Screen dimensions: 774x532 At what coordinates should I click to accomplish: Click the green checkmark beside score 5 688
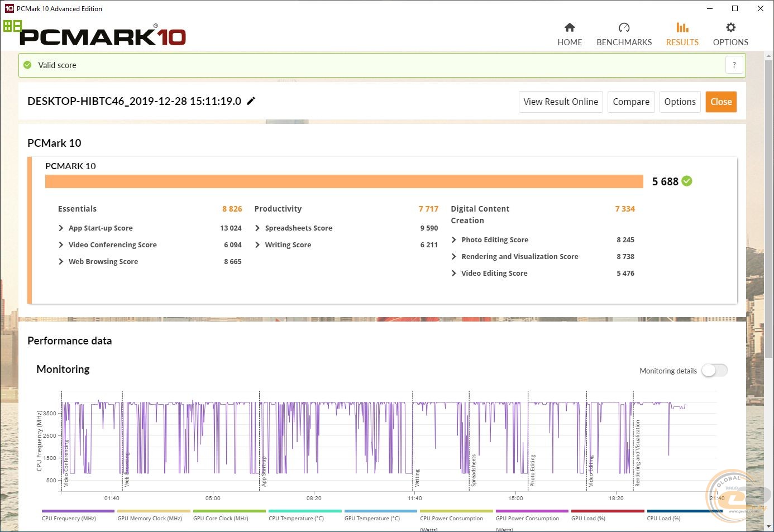pos(687,181)
